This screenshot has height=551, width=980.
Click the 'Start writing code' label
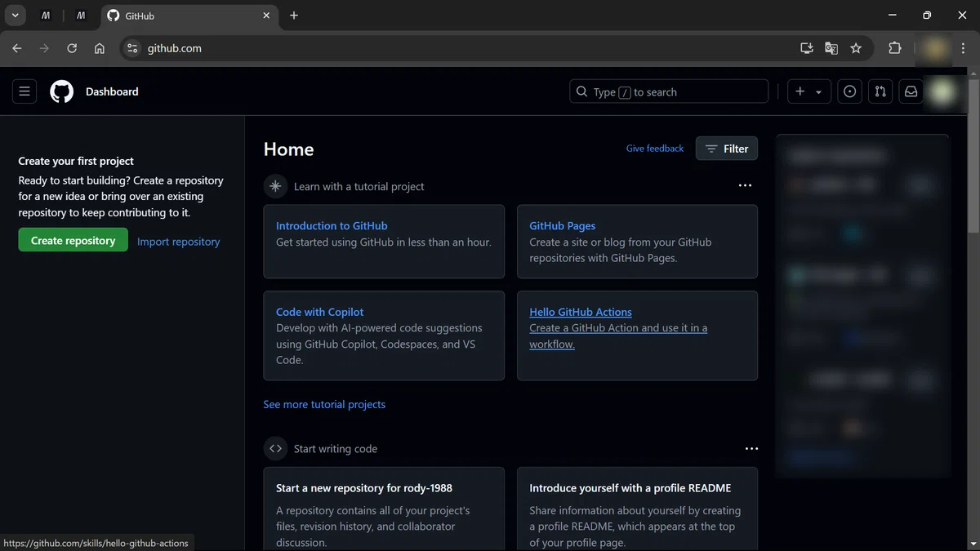click(336, 449)
